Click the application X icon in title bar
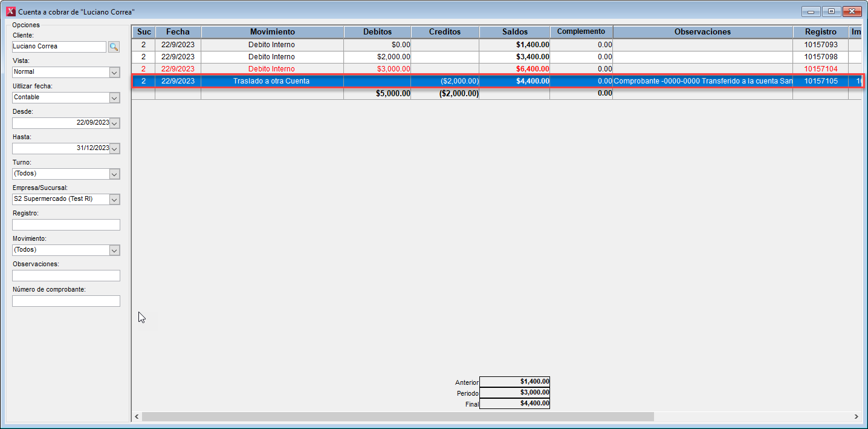Screen dimensions: 868x429 (x=10, y=11)
